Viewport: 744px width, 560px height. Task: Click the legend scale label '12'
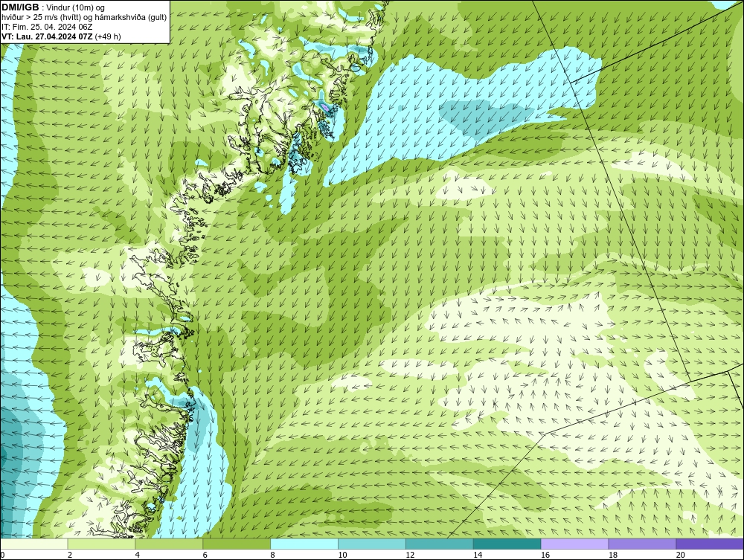(x=410, y=555)
